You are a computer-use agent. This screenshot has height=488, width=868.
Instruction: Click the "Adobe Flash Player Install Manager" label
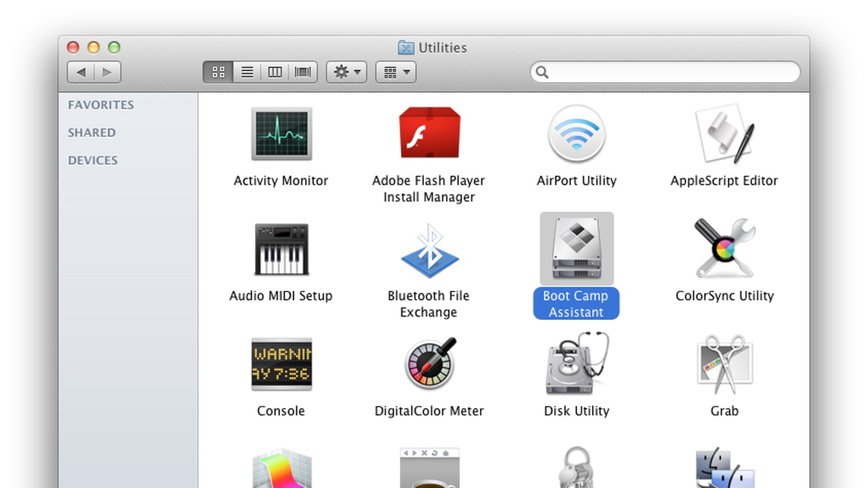click(429, 188)
